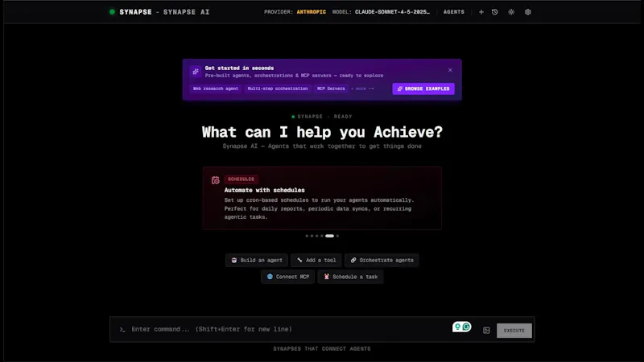This screenshot has height=362, width=644.
Task: Click the green status dot beside SYNAPSE
Action: pos(112,12)
